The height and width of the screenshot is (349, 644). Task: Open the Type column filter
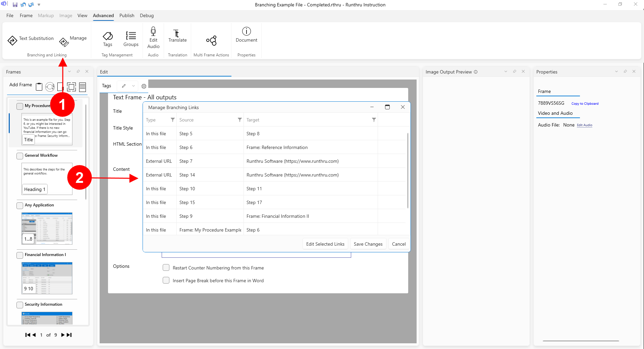pyautogui.click(x=172, y=120)
